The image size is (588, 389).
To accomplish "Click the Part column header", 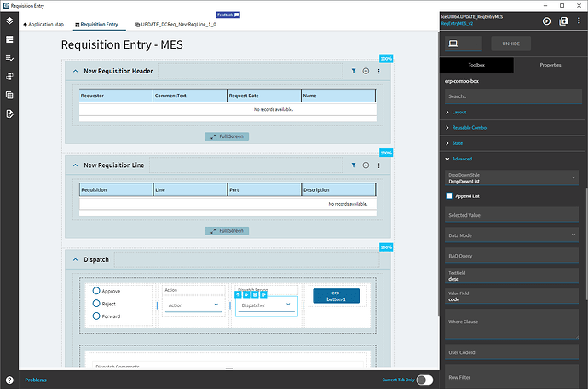I will click(x=264, y=190).
